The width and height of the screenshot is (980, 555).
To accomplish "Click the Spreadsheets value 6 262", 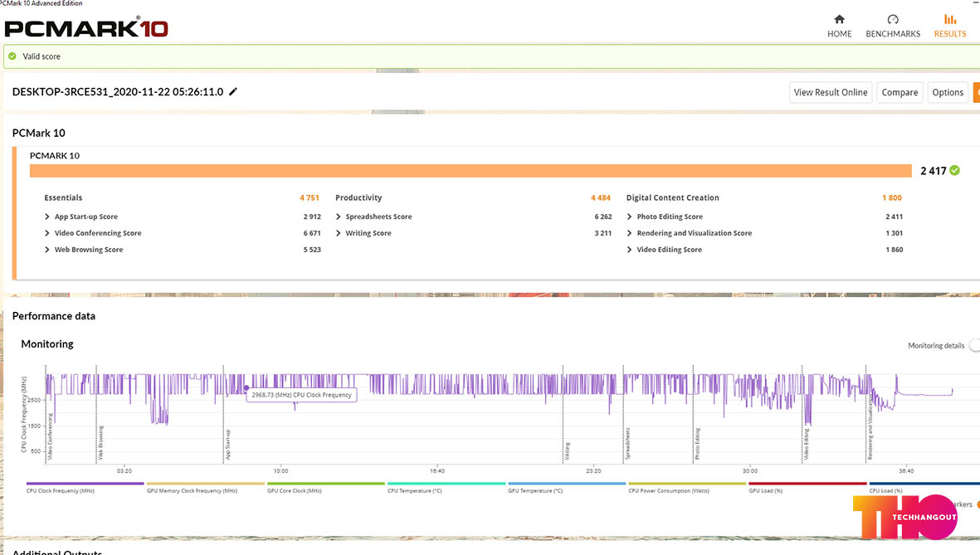I will [603, 217].
